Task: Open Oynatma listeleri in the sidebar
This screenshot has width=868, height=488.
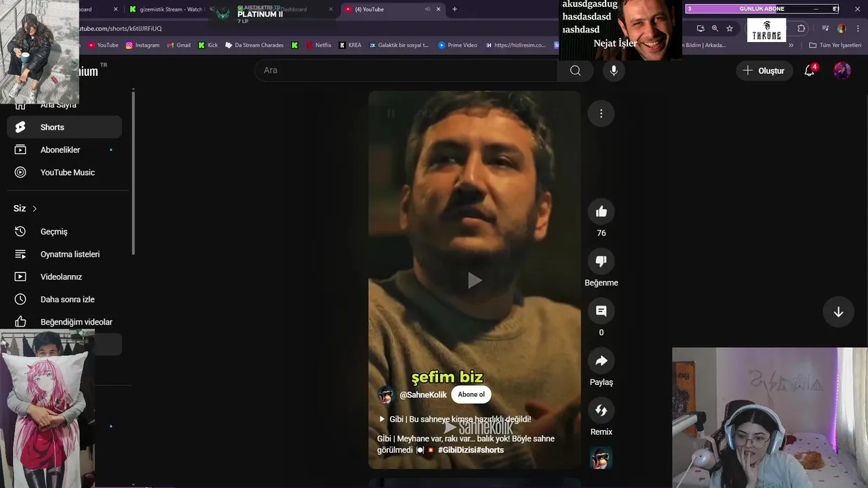Action: tap(64, 254)
